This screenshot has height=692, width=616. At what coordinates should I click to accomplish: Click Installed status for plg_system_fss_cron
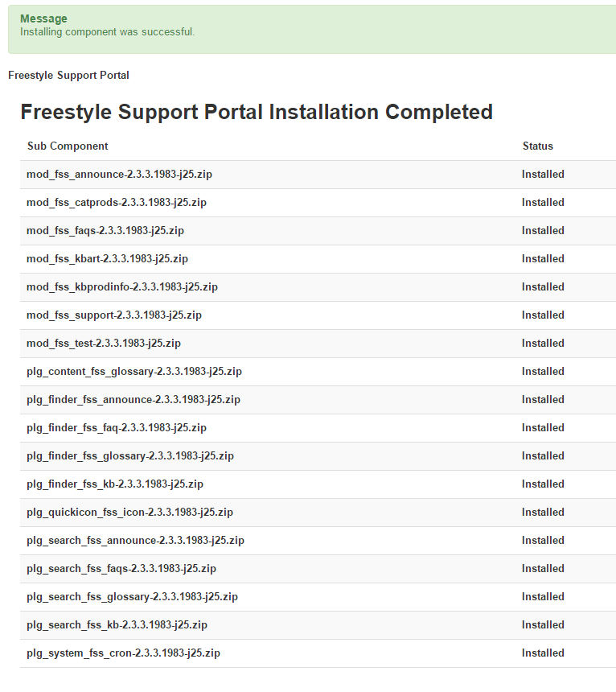pos(543,653)
